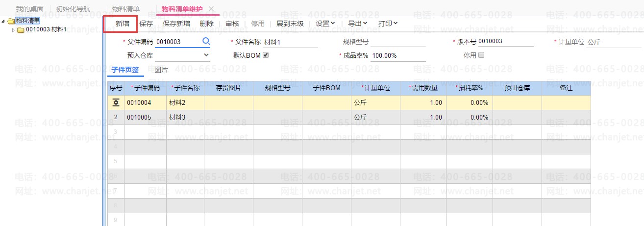This screenshot has width=644, height=226.
Task: Expand the 0010003 材料1 tree node
Action: click(13, 30)
